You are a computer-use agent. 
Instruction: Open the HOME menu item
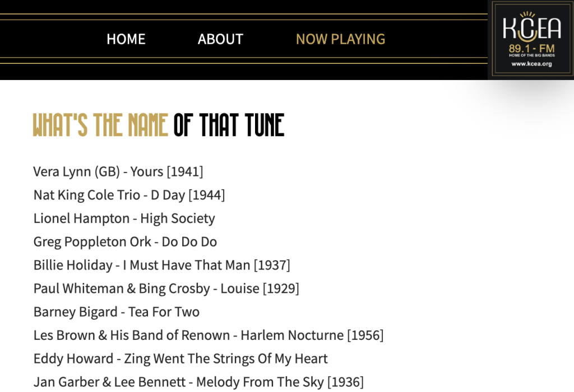[x=126, y=39]
